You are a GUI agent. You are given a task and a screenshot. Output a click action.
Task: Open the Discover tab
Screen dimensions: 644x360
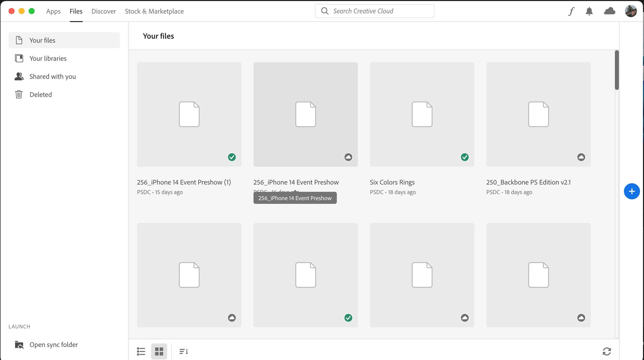click(x=104, y=11)
